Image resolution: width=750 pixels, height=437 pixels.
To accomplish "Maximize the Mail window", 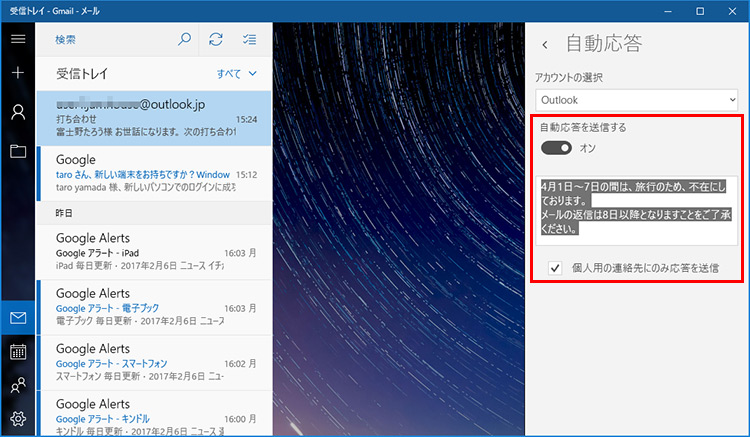I will (x=700, y=11).
